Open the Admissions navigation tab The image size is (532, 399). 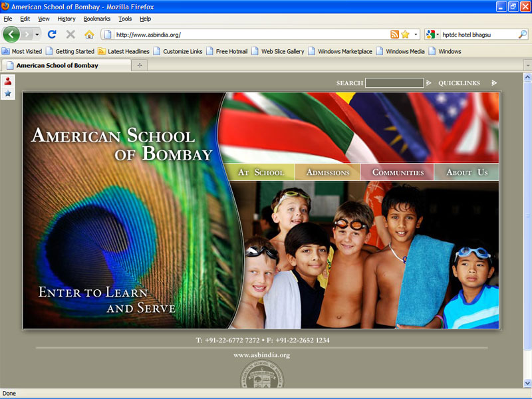(x=328, y=172)
